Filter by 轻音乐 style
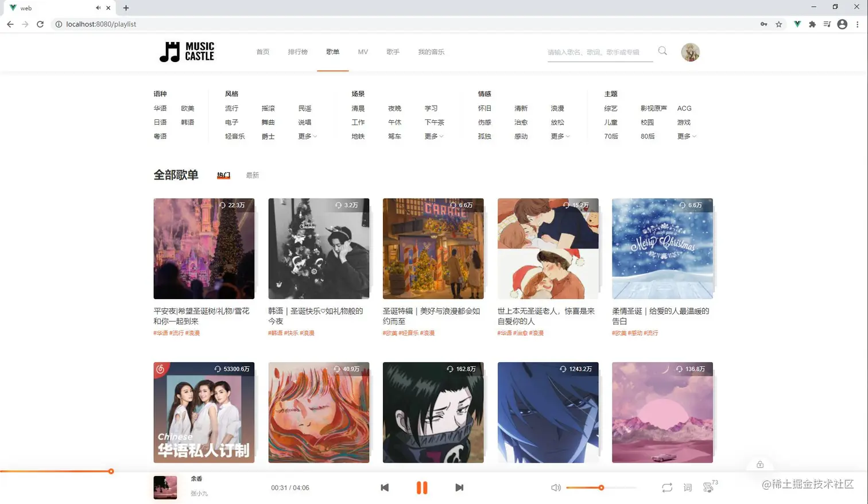Screen dimensions: 868x504 [x=235, y=137]
